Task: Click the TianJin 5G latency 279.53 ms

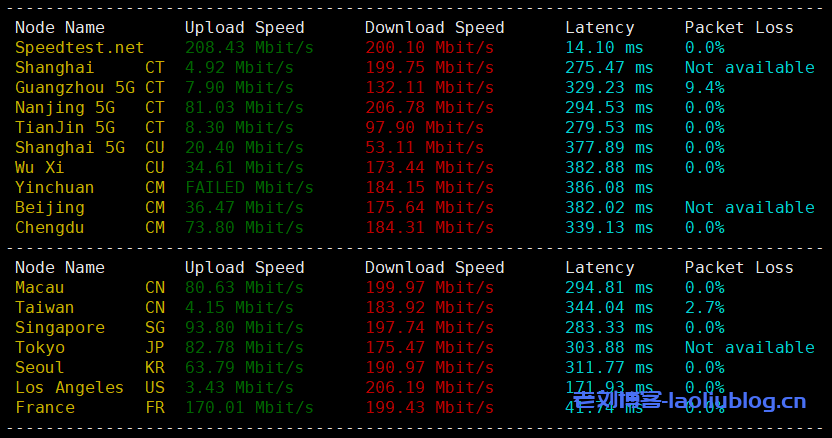Action: click(x=609, y=128)
